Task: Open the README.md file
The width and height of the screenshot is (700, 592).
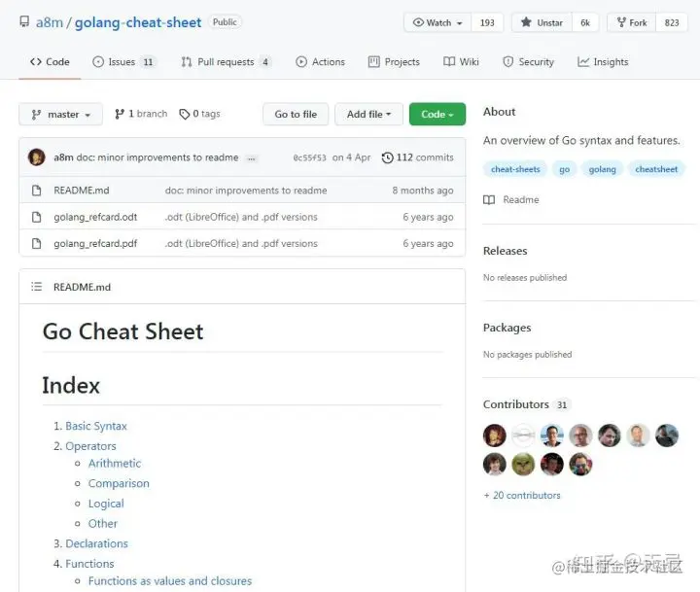Action: click(x=82, y=191)
